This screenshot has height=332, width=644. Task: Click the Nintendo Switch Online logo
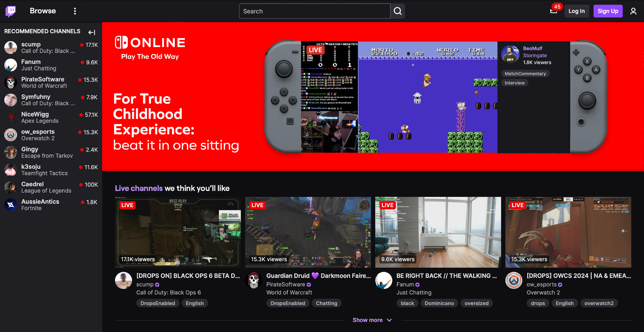150,42
